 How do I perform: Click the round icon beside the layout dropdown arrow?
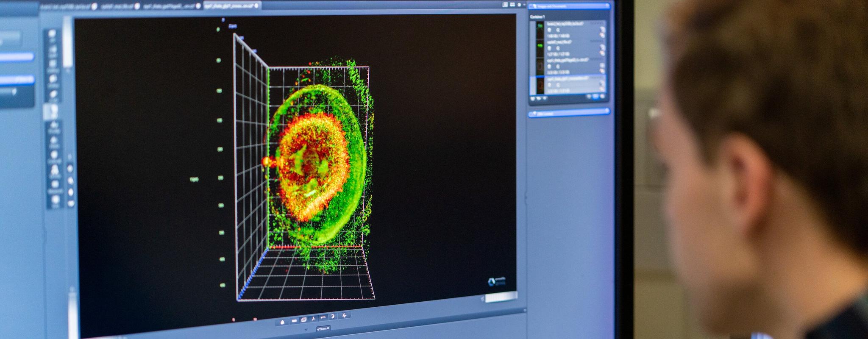(519, 5)
